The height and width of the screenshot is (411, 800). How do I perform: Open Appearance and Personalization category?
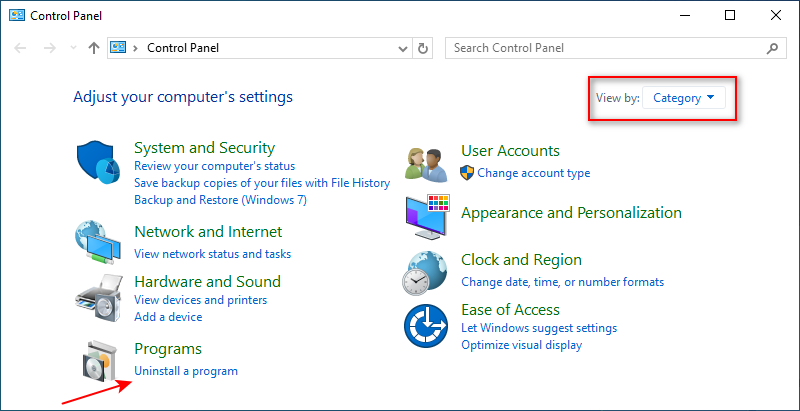coord(571,213)
